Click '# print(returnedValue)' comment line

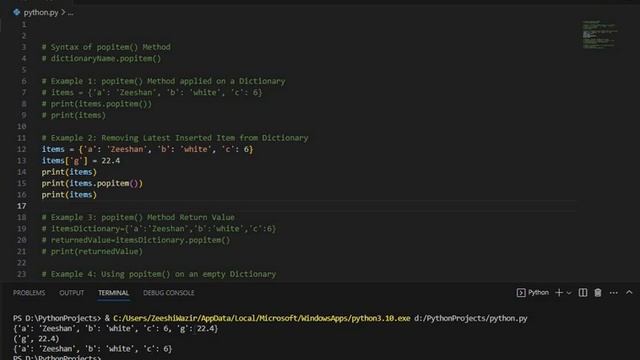coord(92,251)
